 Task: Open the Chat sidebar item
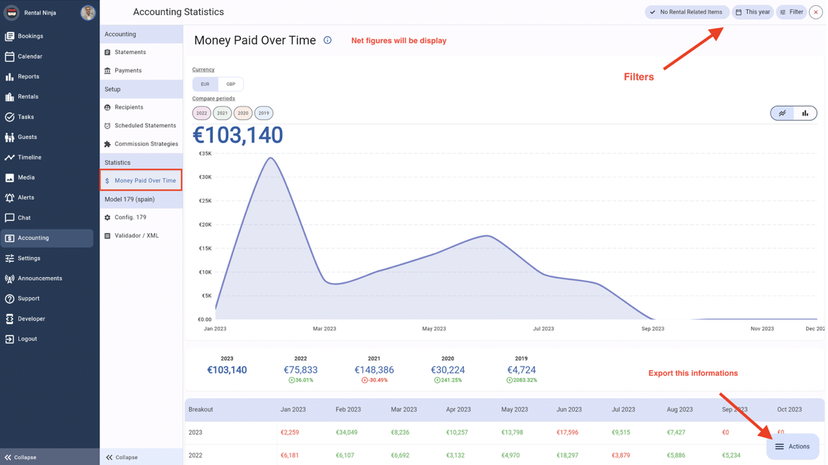[10, 218]
